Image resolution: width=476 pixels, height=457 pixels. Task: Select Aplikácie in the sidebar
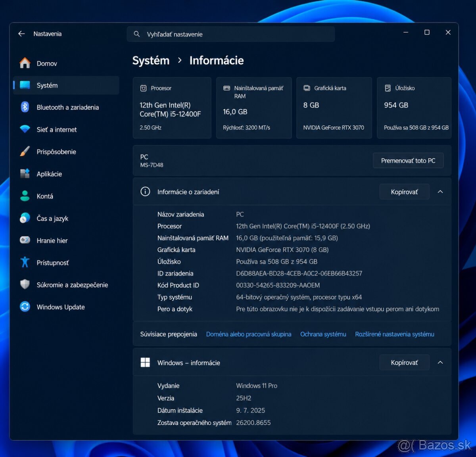(x=66, y=174)
